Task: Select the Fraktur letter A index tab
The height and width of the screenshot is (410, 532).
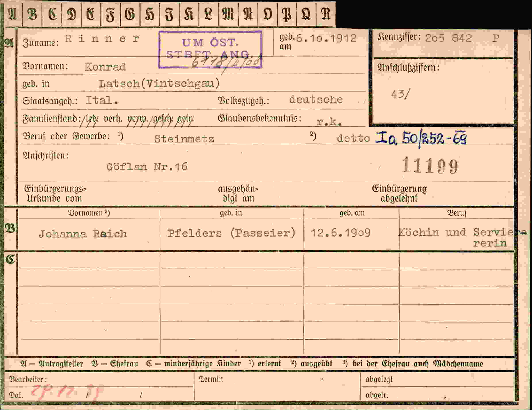Action: pyautogui.click(x=13, y=14)
